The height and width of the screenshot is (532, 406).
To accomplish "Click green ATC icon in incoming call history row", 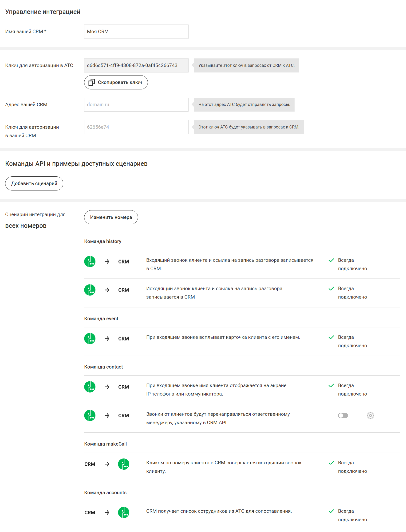I will (90, 261).
